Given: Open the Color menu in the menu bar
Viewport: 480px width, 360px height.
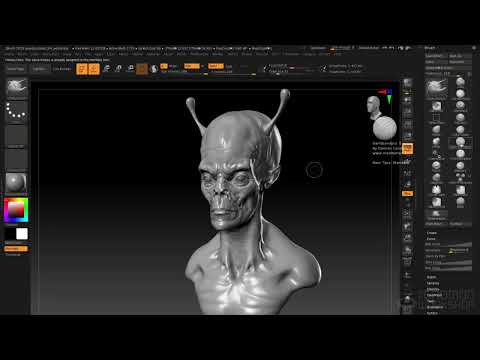Looking at the screenshot, I should (35, 54).
